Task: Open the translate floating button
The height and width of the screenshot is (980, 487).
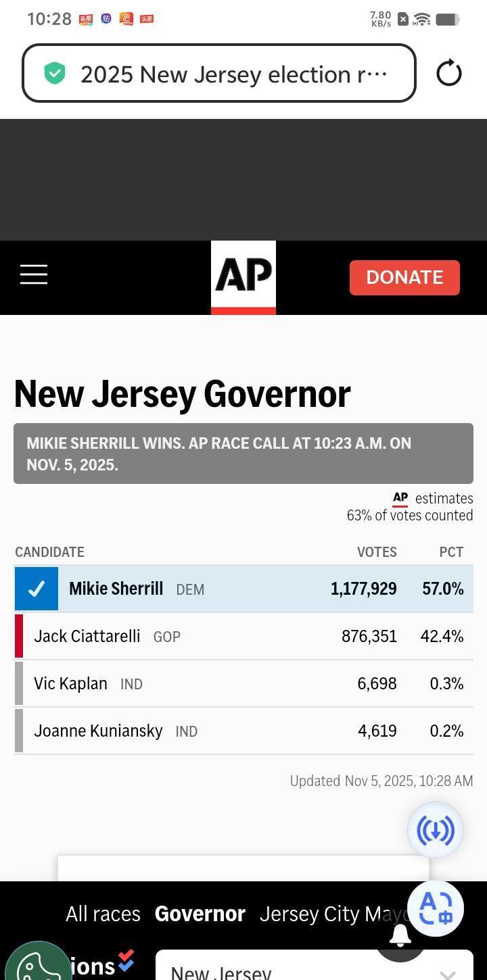Action: [x=436, y=908]
